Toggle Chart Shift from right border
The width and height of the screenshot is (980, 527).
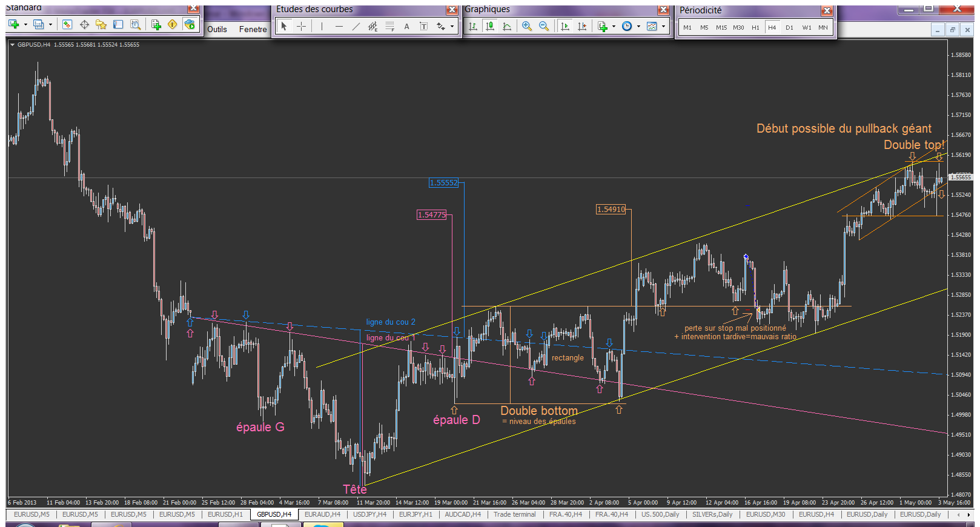pos(582,26)
